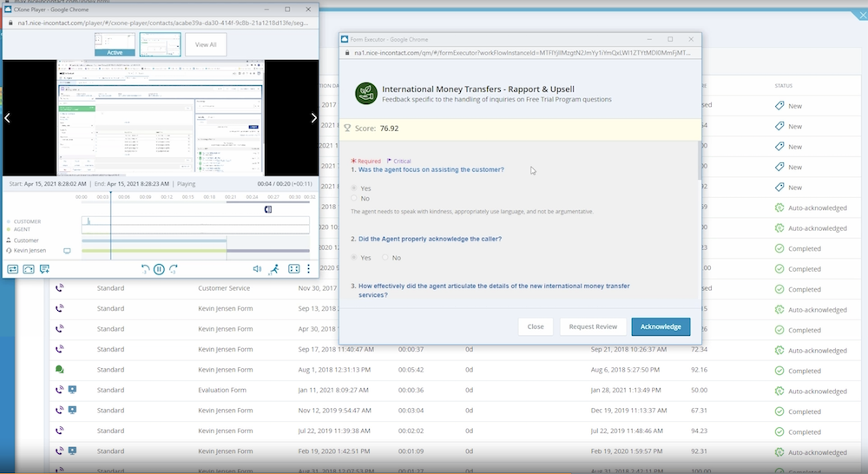Show next screen in the player viewer
Screen dimensions: 868x474
pos(314,118)
